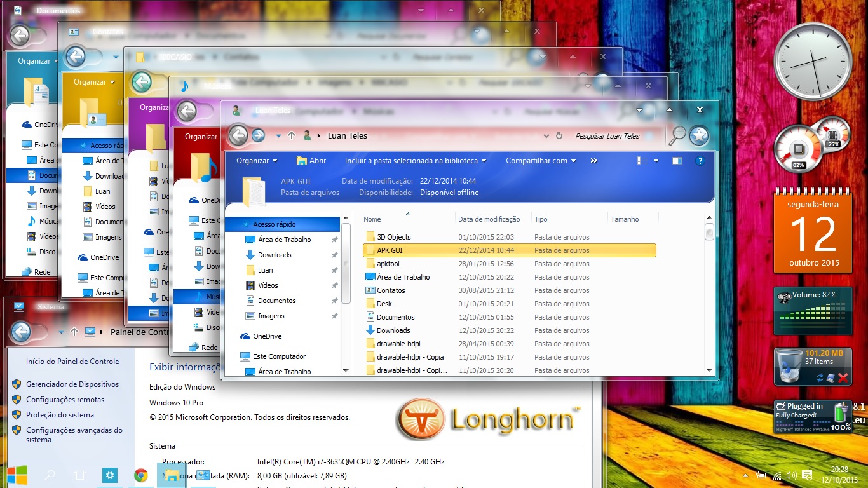Open Luan folder in front window sidebar
The width and height of the screenshot is (868, 488).
(265, 270)
